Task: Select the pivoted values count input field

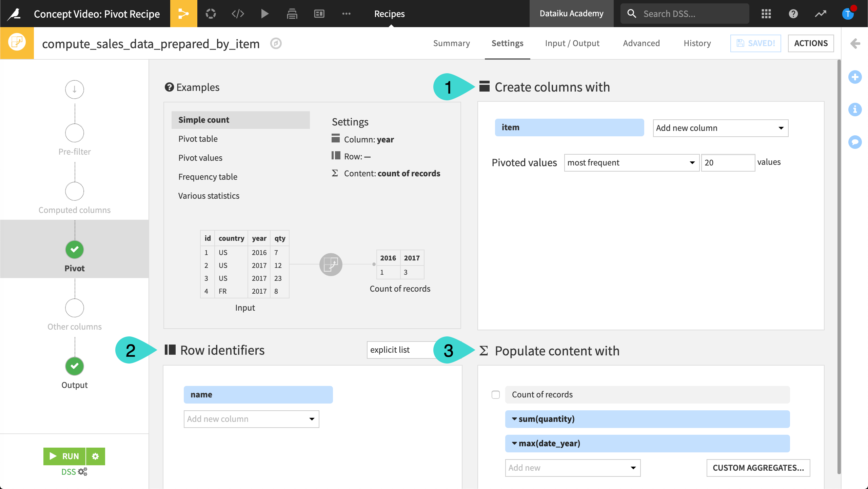Action: pyautogui.click(x=727, y=162)
